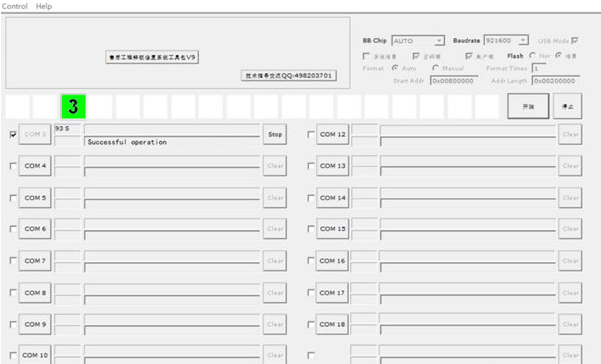Click Clear on the COM 6 row
This screenshot has width=601, height=364.
[x=275, y=229]
